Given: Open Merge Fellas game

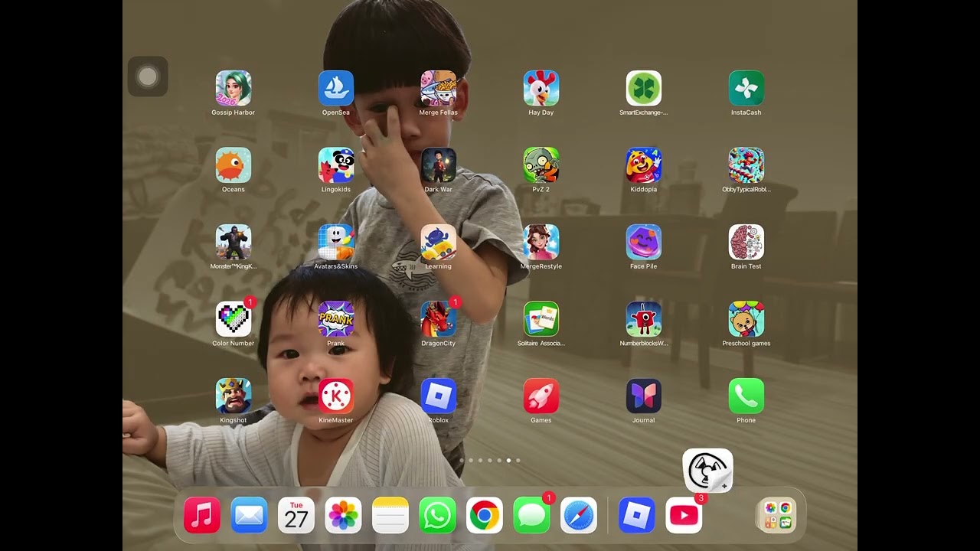Looking at the screenshot, I should [x=439, y=89].
